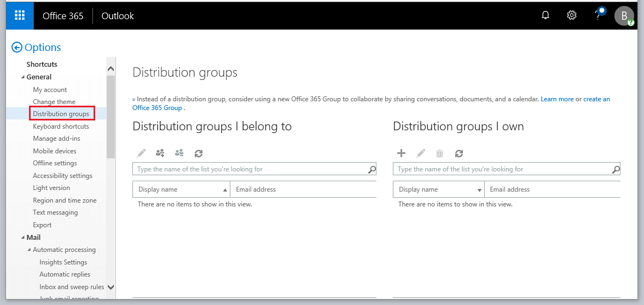Click the search field under groups I own
Image resolution: width=644 pixels, height=305 pixels.
point(501,169)
